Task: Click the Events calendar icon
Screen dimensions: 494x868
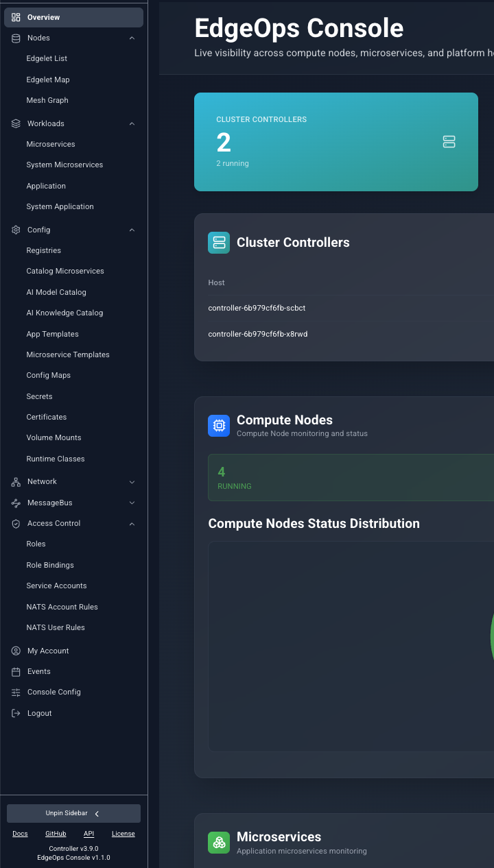Action: pos(16,671)
